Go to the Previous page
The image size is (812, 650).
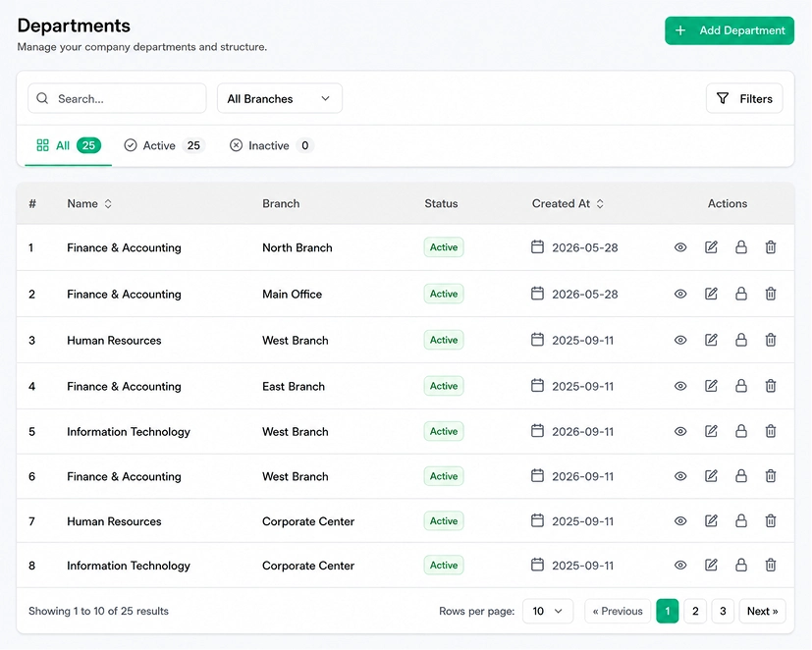(x=618, y=611)
